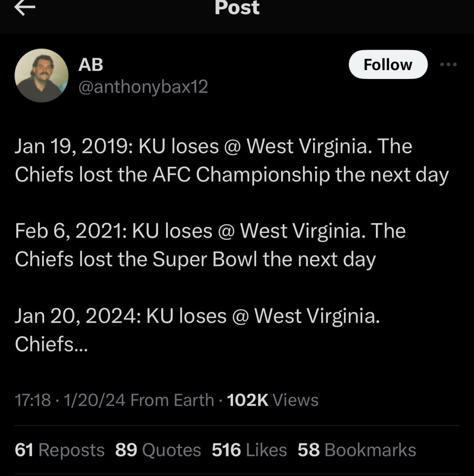
Task: Open AB's profile picture
Action: pos(41,75)
